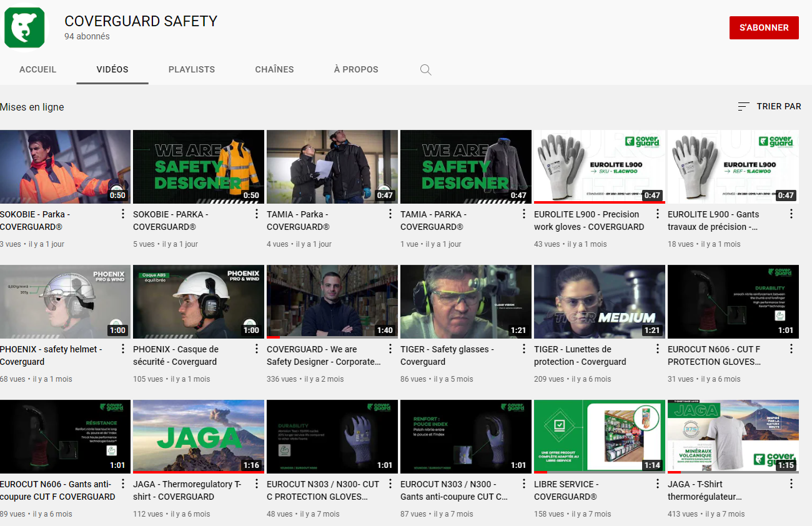Click the Coverguard Safety channel avatar logo
The image size is (812, 526).
pos(24,27)
